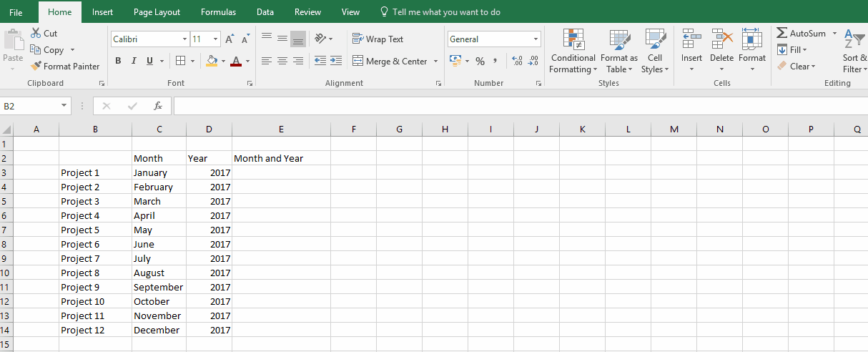Toggle Wrap Text
This screenshot has height=352, width=868.
378,39
